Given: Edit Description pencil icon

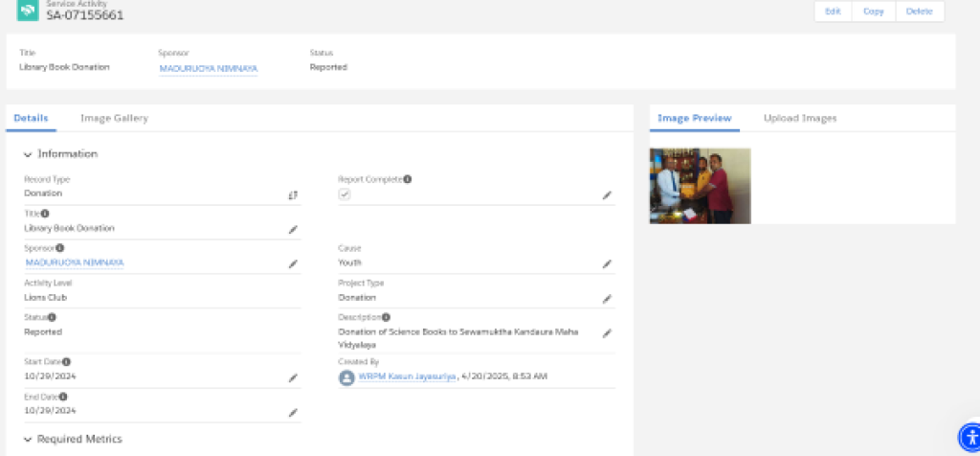Looking at the screenshot, I should click(606, 333).
